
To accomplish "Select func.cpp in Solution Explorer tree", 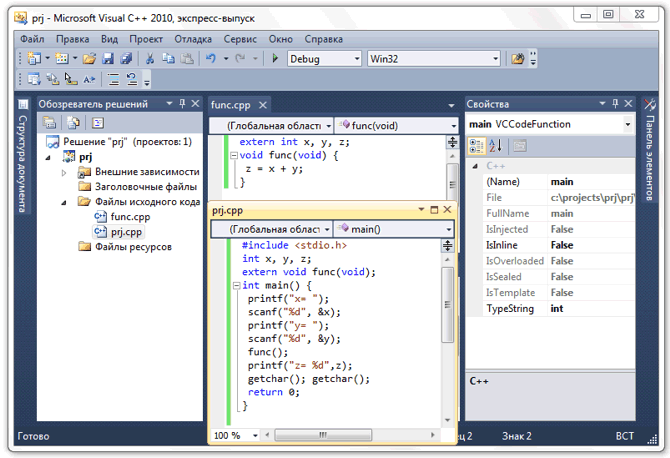I will 122,217.
